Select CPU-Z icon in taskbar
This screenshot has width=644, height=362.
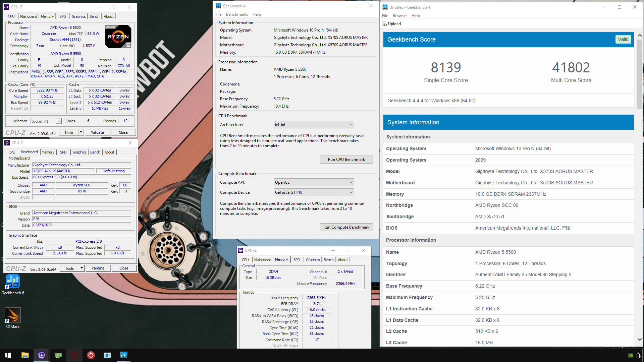click(x=41, y=355)
